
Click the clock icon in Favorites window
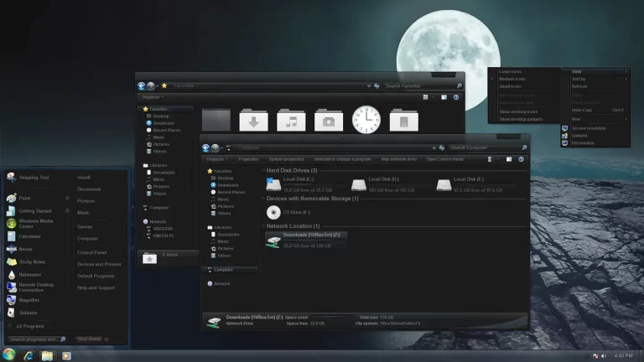pos(366,120)
